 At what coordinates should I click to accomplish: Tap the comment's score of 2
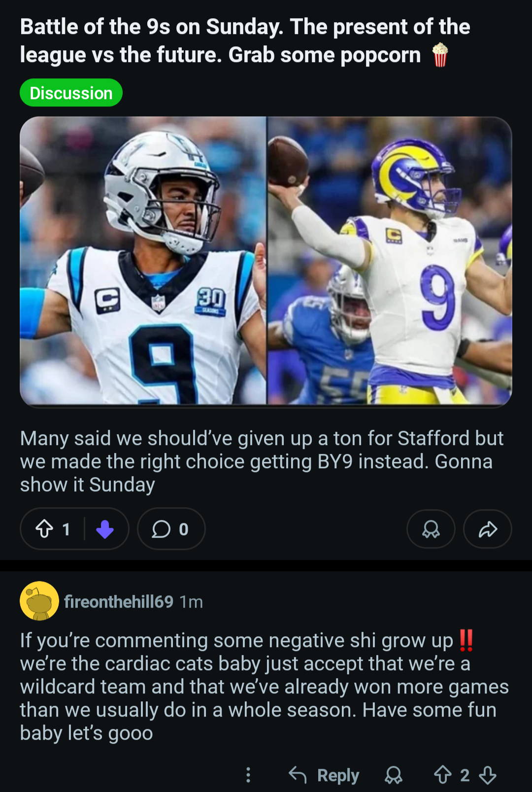pos(465,775)
